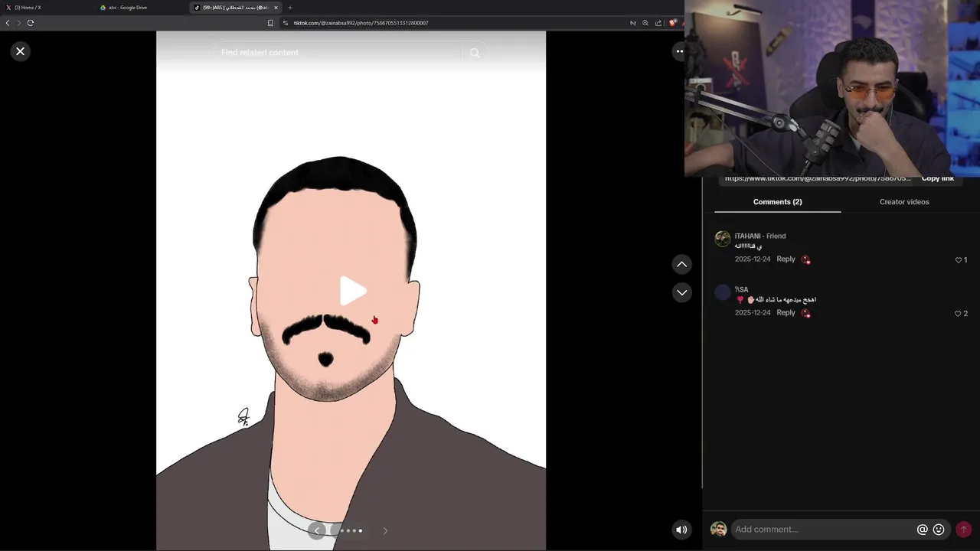
Task: Click the search magnifier in Find related content
Action: pyautogui.click(x=475, y=53)
